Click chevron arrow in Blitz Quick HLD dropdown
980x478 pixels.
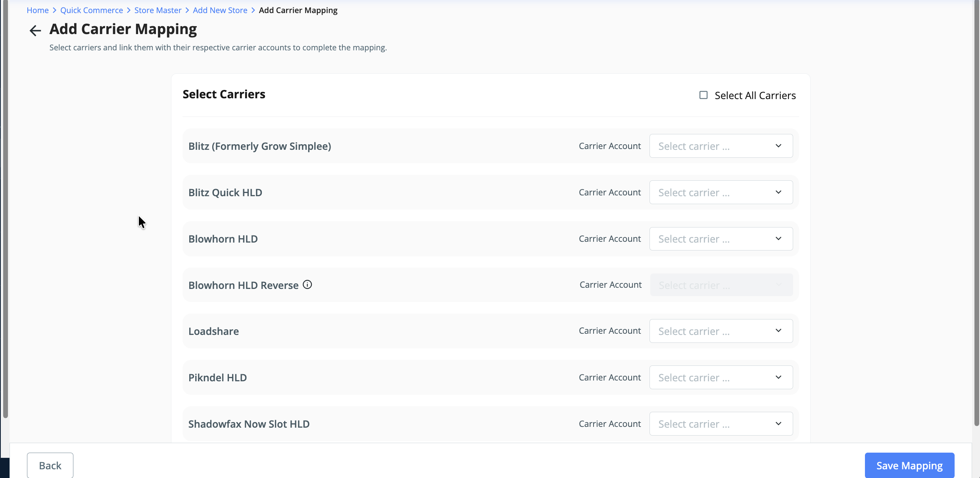pyautogui.click(x=778, y=192)
